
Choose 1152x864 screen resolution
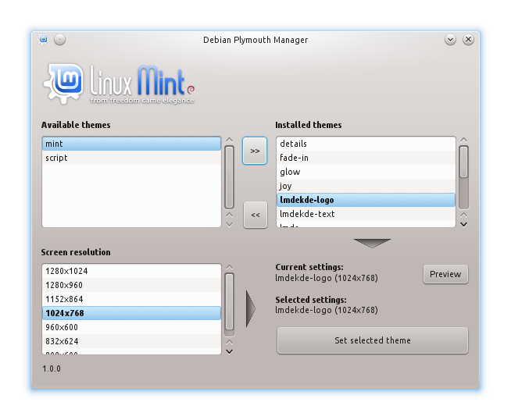[132, 299]
